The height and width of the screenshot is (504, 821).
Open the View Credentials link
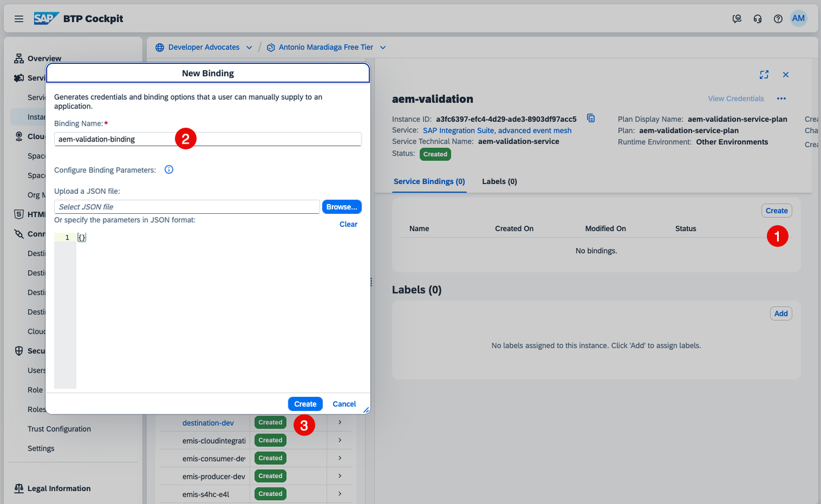click(x=736, y=99)
